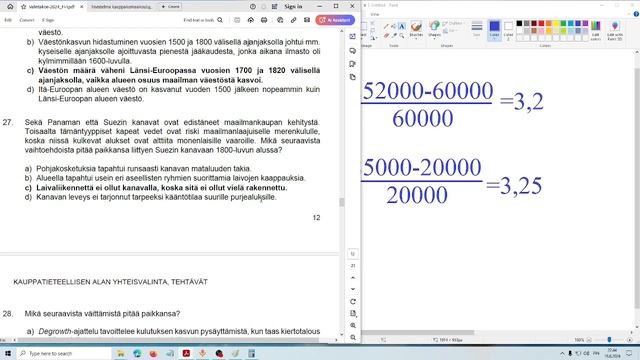Click the Create button in Acrobat
Viewport: 640px width, 360px height.
coord(170,7)
